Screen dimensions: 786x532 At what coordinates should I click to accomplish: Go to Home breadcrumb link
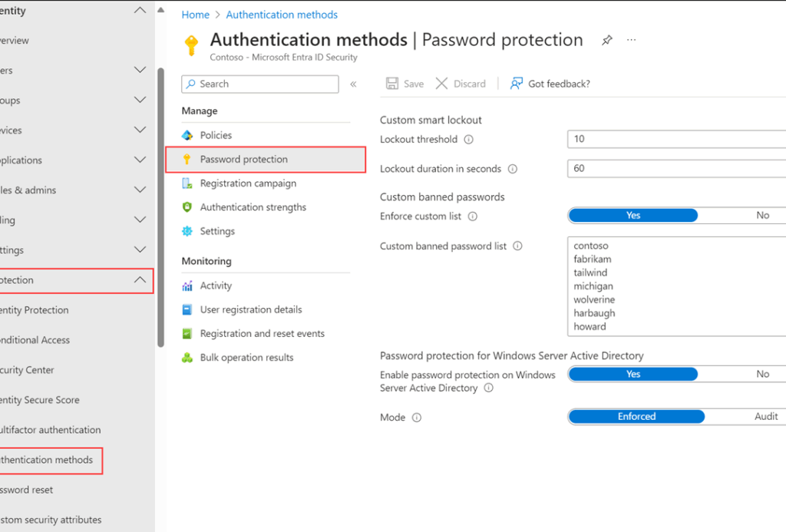pos(195,15)
